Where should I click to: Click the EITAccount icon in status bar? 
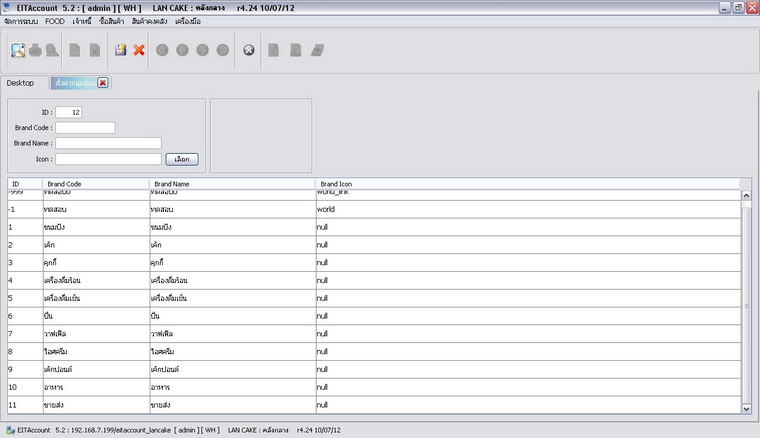click(x=11, y=430)
